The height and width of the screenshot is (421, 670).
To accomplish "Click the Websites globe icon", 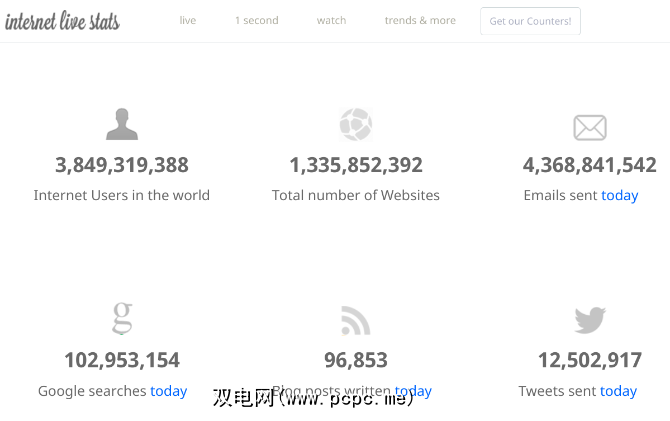I will (x=356, y=124).
